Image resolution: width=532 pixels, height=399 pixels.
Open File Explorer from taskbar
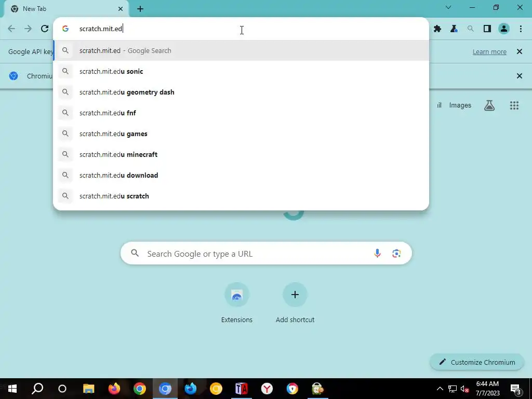pyautogui.click(x=88, y=389)
